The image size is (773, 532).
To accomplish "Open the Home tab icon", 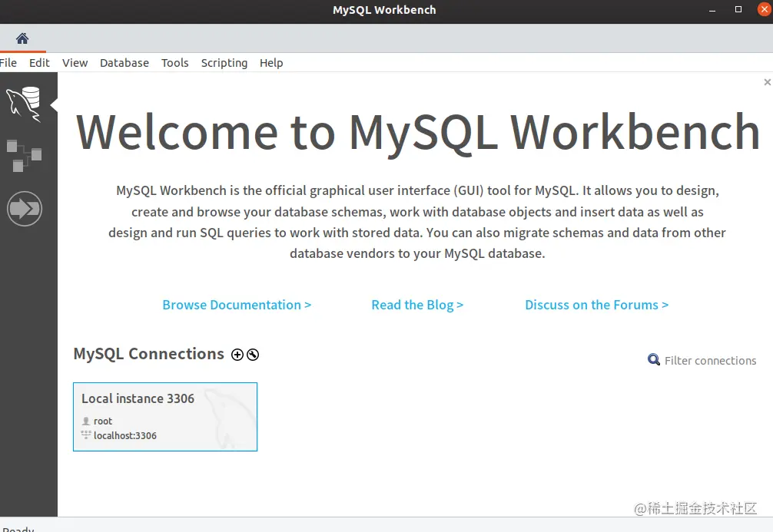I will coord(22,38).
